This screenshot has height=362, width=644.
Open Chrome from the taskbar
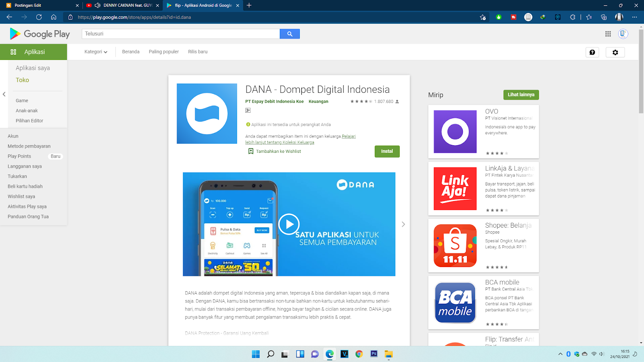tap(359, 354)
